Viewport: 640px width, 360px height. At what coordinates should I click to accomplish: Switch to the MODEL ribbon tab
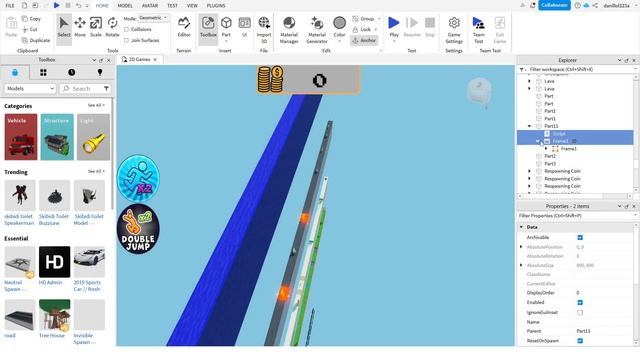coord(125,6)
